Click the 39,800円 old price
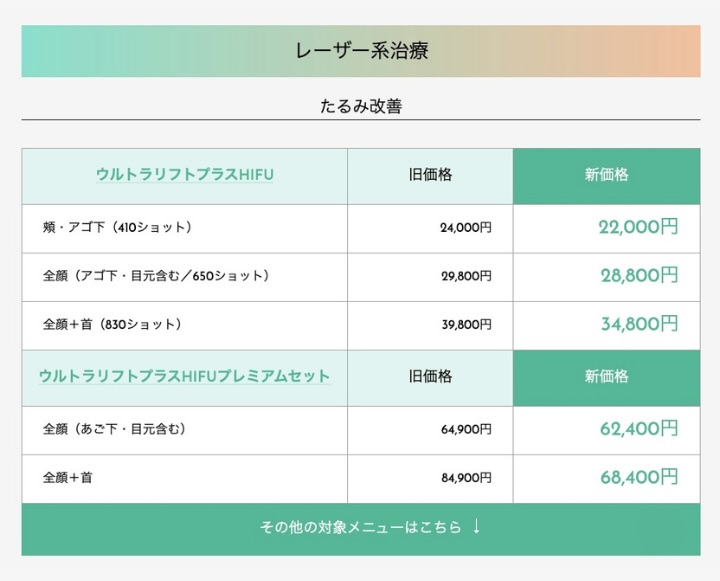720x581 pixels. [467, 325]
